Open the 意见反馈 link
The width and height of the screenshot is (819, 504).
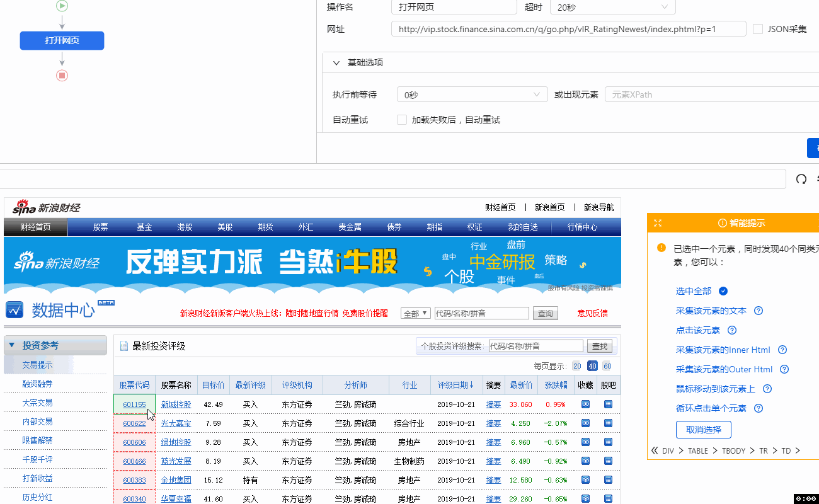click(592, 313)
